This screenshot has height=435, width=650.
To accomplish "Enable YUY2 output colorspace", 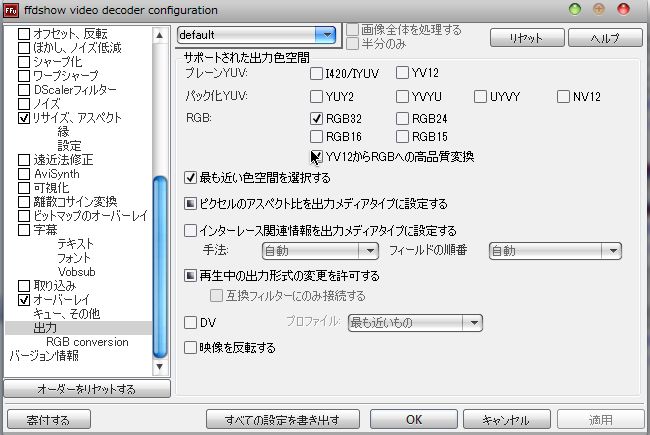I will pyautogui.click(x=316, y=97).
